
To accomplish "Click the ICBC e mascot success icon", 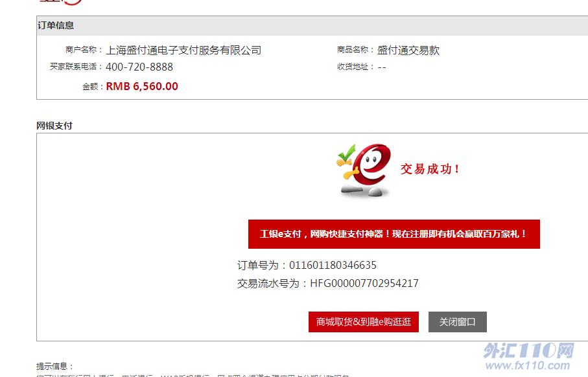I will click(x=364, y=170).
